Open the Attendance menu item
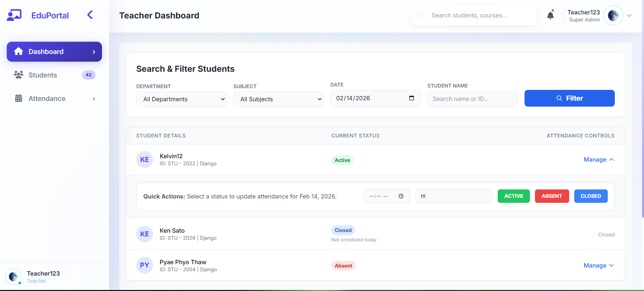 click(54, 99)
